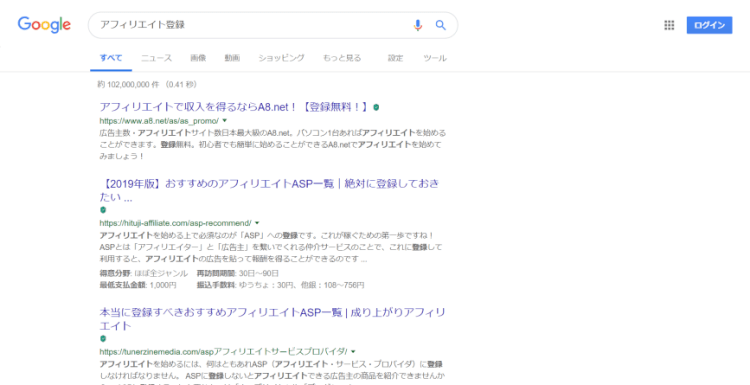This screenshot has height=385, width=750.
Task: Open the 2019年版 おすすめのアフィリエイトASP一覧 result
Action: pyautogui.click(x=270, y=190)
